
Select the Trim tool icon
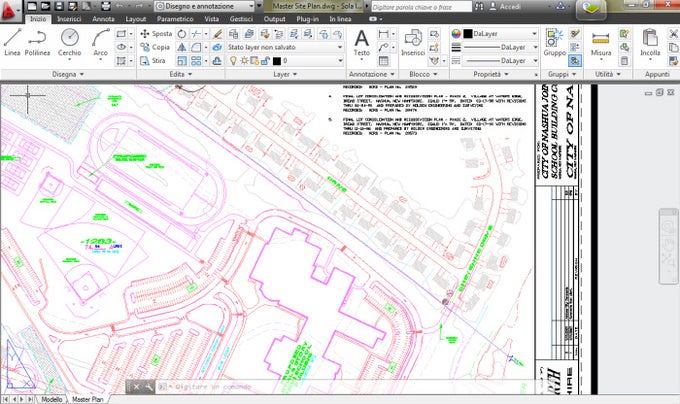pyautogui.click(x=196, y=33)
